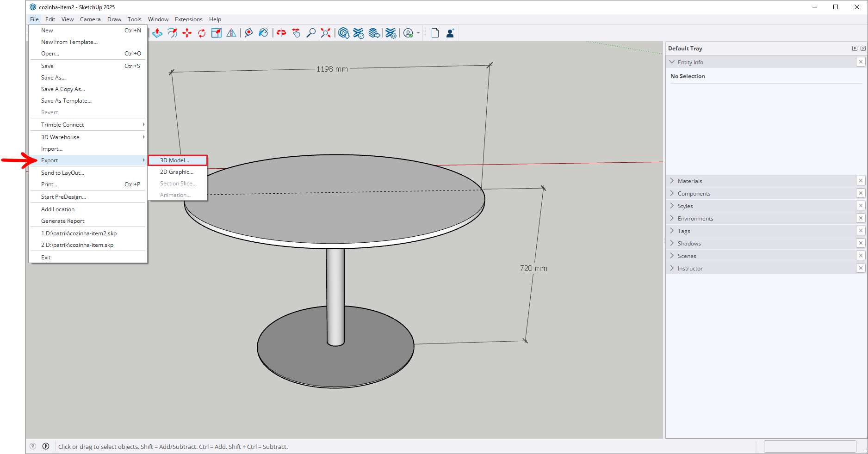The height and width of the screenshot is (454, 868).
Task: Select the Move tool
Action: pos(187,33)
